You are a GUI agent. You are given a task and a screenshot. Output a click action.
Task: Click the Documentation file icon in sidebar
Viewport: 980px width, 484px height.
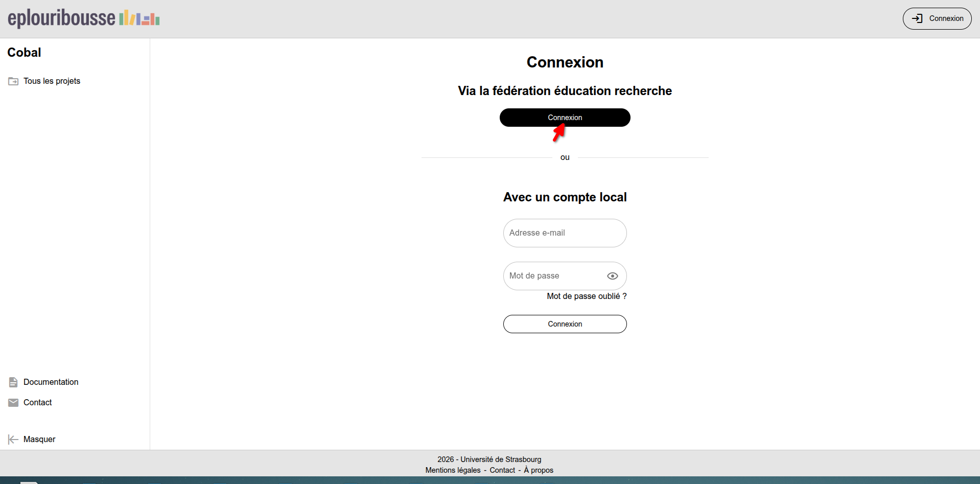pyautogui.click(x=13, y=382)
